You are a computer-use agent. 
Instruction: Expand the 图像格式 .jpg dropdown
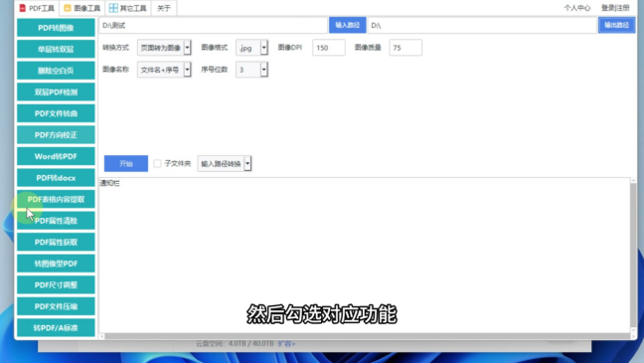[x=251, y=48]
